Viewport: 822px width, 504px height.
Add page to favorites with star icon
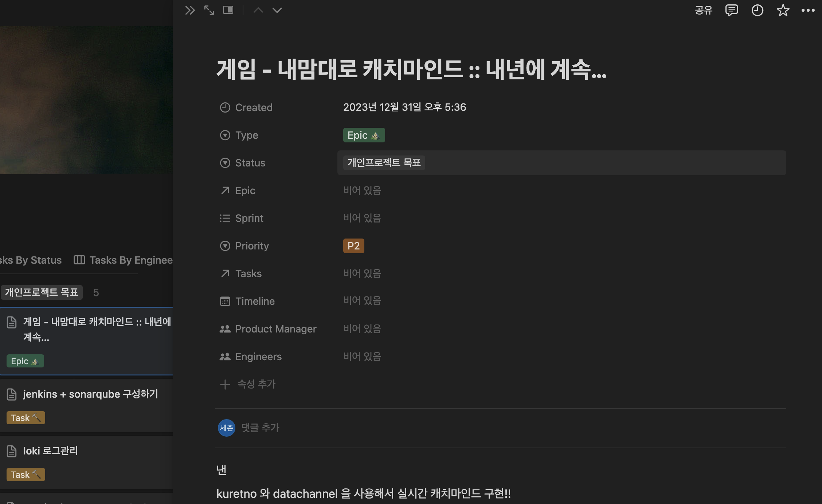point(783,10)
